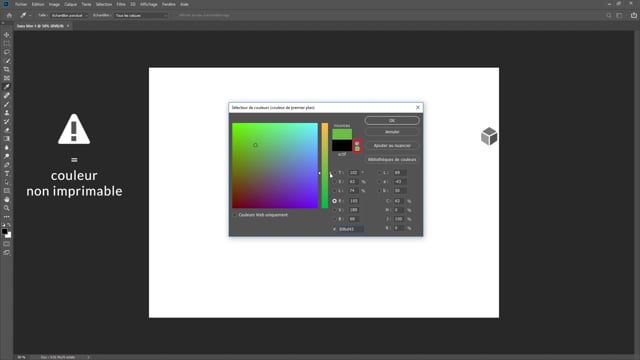The width and height of the screenshot is (640, 360).
Task: Open the Échantillon layers dropdown
Action: pos(140,16)
